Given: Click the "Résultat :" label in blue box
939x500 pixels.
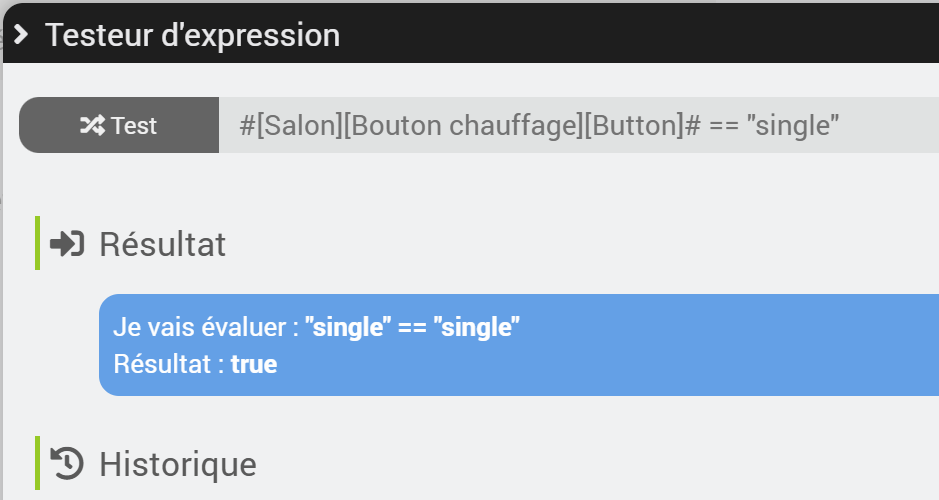Looking at the screenshot, I should pos(169,364).
